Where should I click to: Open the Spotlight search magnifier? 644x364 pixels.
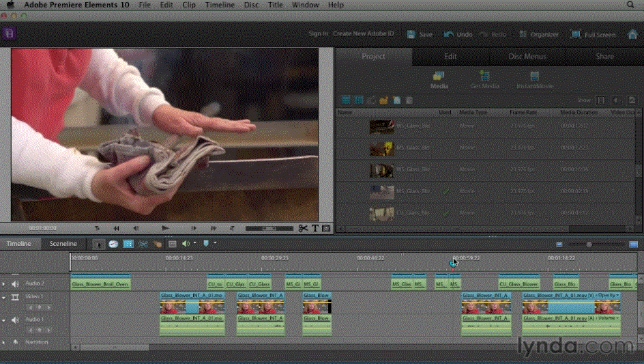(630, 5)
